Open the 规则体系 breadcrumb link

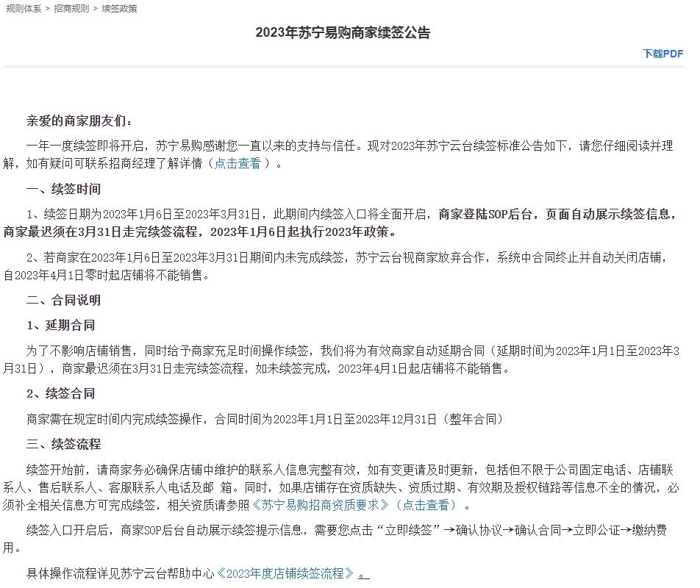[24, 9]
